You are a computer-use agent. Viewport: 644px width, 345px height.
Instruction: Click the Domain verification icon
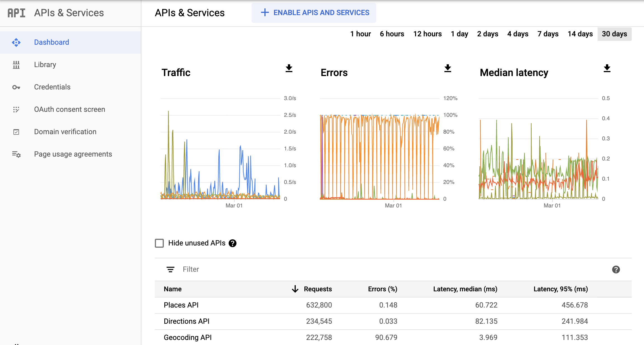click(x=16, y=132)
